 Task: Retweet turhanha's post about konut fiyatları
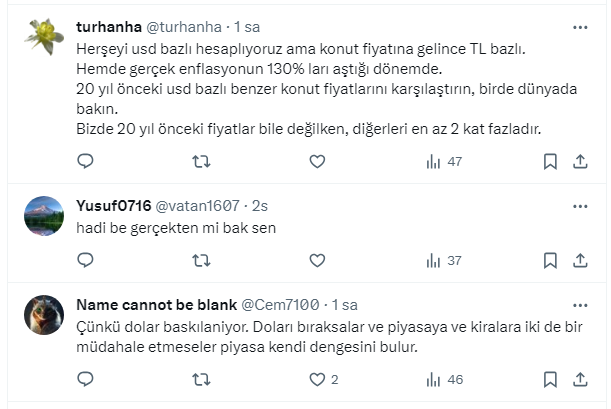(x=201, y=161)
